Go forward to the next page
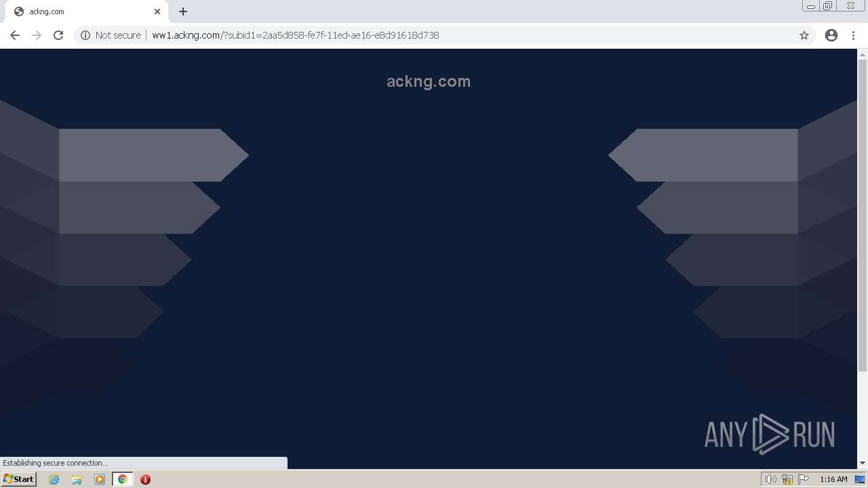Image resolution: width=868 pixels, height=488 pixels. [x=37, y=35]
